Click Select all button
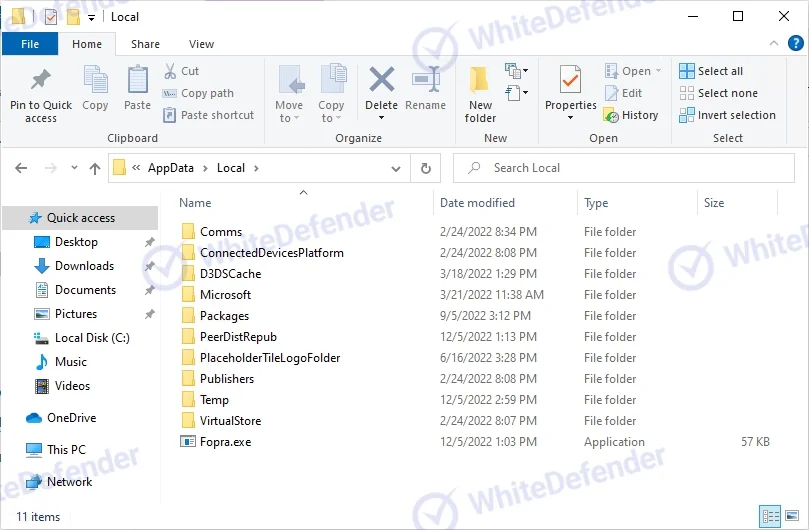 711,71
